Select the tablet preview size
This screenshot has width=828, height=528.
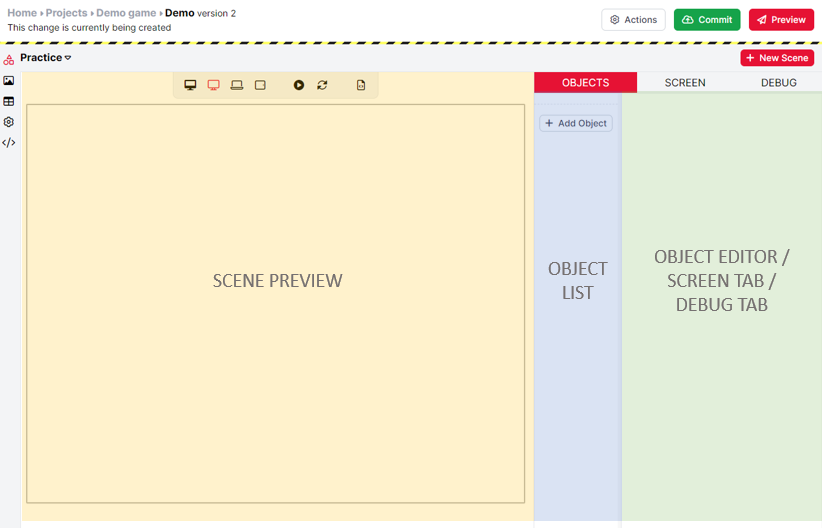coord(260,85)
